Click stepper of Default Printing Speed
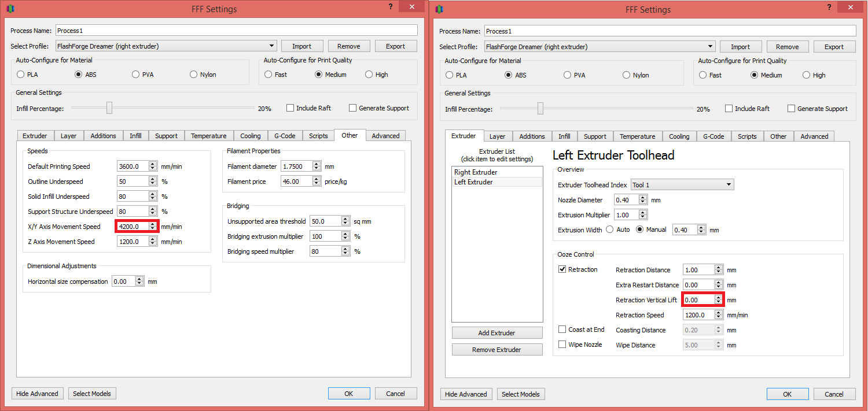The width and height of the screenshot is (868, 411). click(x=153, y=166)
